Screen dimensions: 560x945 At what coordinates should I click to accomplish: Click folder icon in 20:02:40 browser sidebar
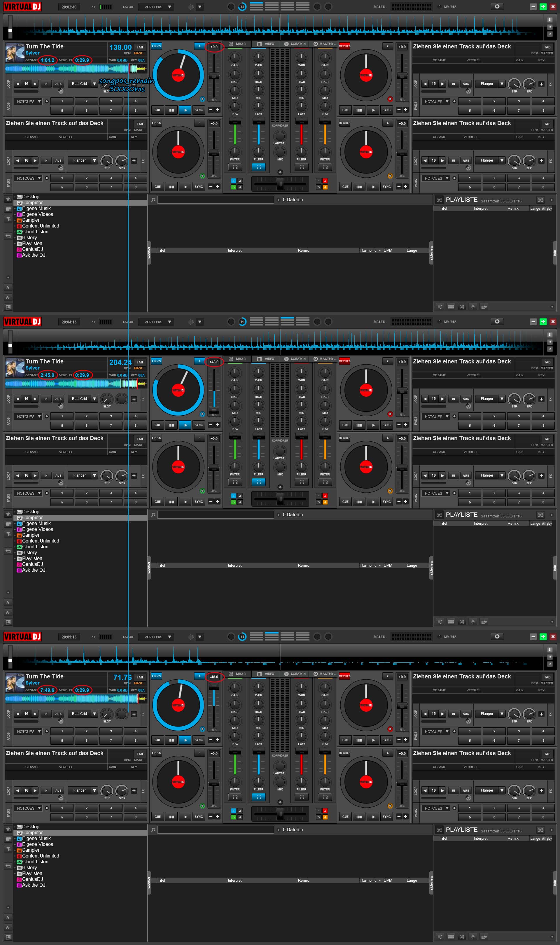[x=8, y=209]
